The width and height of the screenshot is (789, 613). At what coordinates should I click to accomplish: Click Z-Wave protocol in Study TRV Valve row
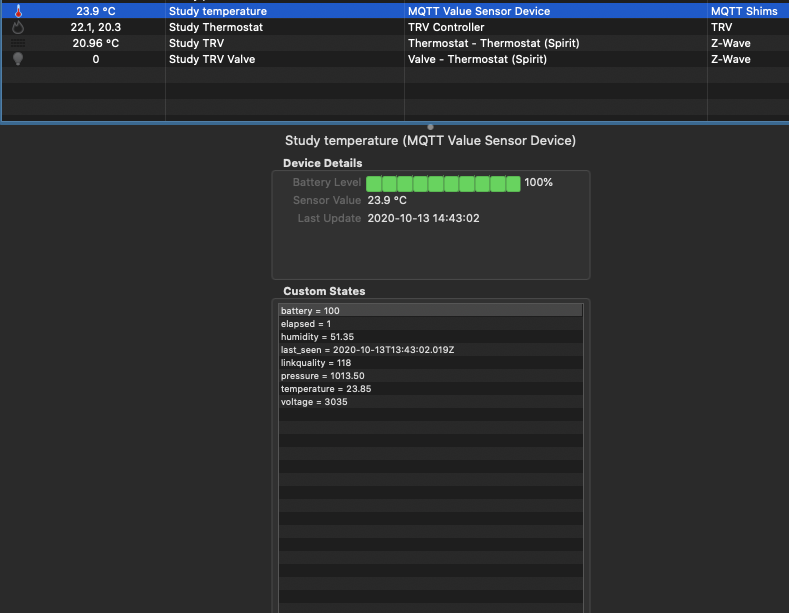coord(731,59)
